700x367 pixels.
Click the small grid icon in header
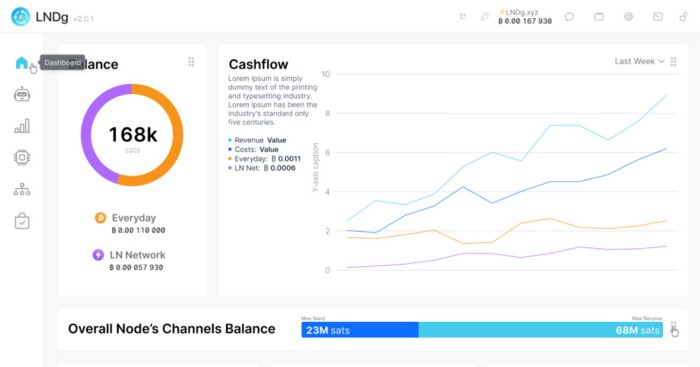463,17
